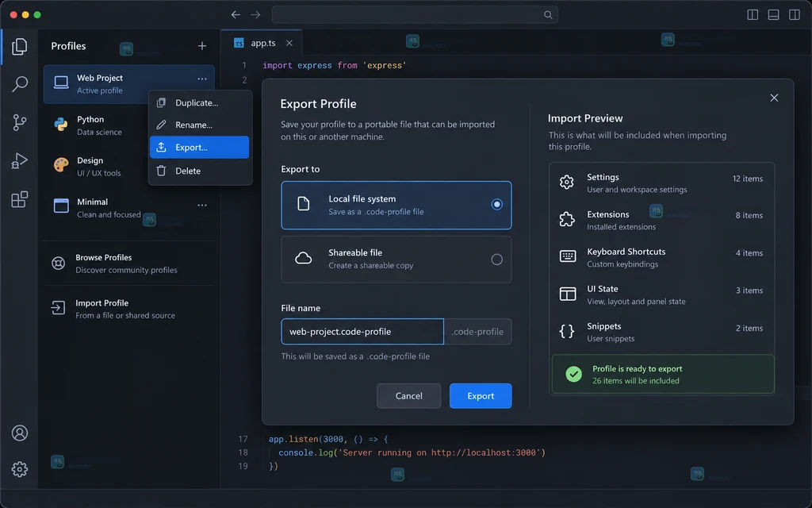Open Browse Profiles link
This screenshot has height=508, width=812.
click(x=128, y=264)
